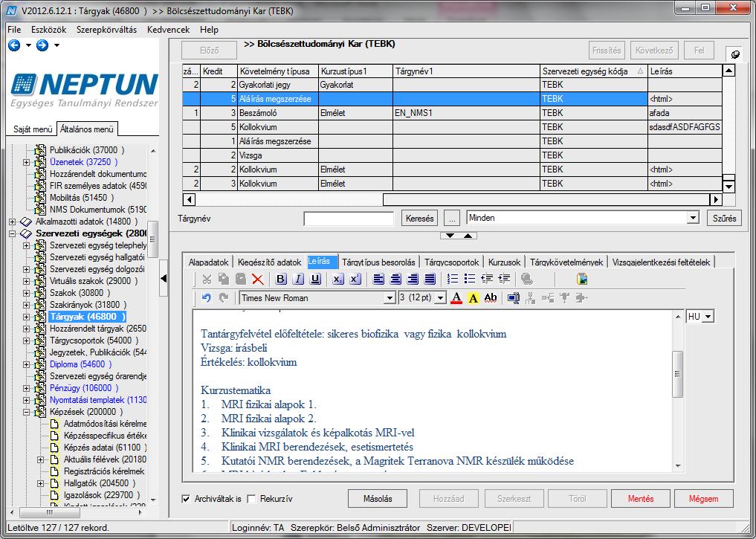Align text left
Screen dimensions: 756x539
point(378,279)
